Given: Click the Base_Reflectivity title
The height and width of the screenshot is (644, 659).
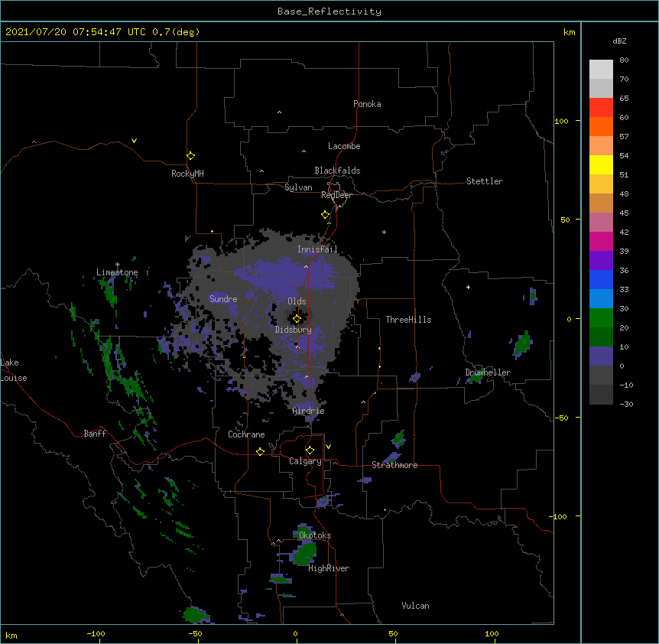Looking at the screenshot, I should [329, 11].
